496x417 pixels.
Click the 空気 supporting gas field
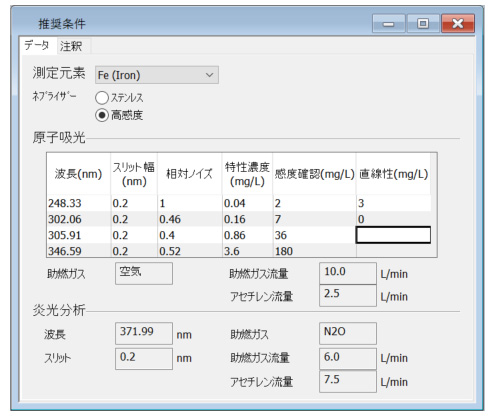tap(144, 273)
